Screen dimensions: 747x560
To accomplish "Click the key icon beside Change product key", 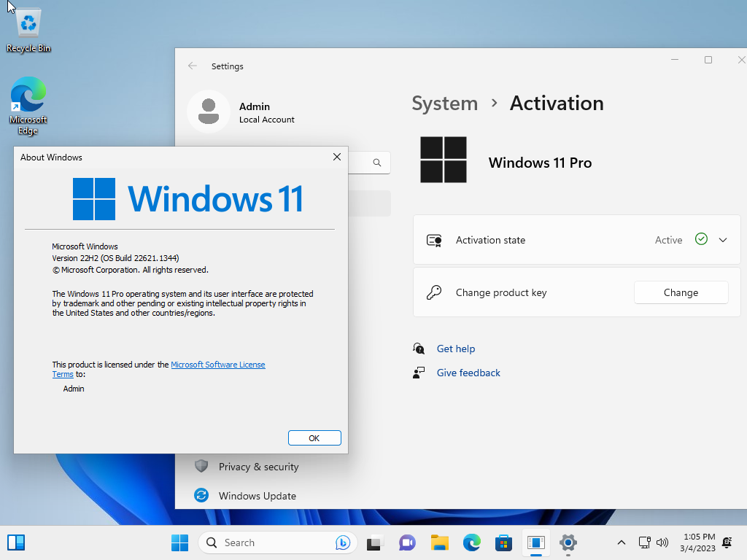I will (x=434, y=292).
